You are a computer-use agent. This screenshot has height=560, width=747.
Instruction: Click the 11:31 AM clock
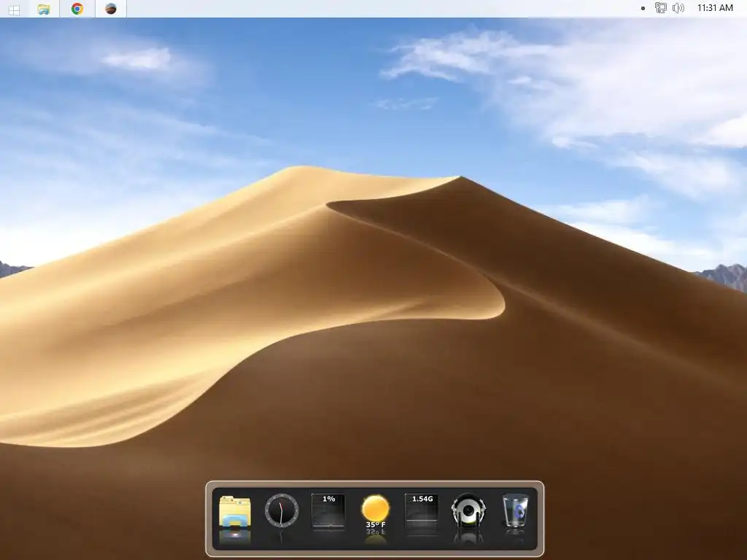pyautogui.click(x=715, y=7)
